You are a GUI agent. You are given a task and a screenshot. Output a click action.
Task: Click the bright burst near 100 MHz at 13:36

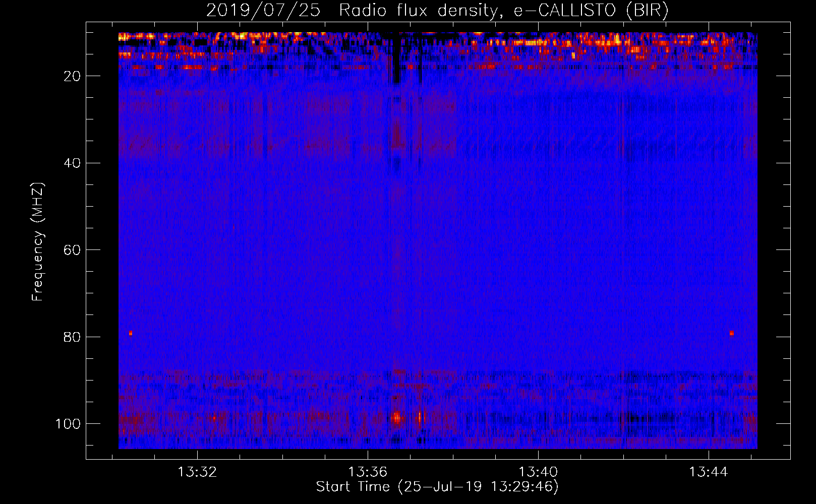pos(397,417)
